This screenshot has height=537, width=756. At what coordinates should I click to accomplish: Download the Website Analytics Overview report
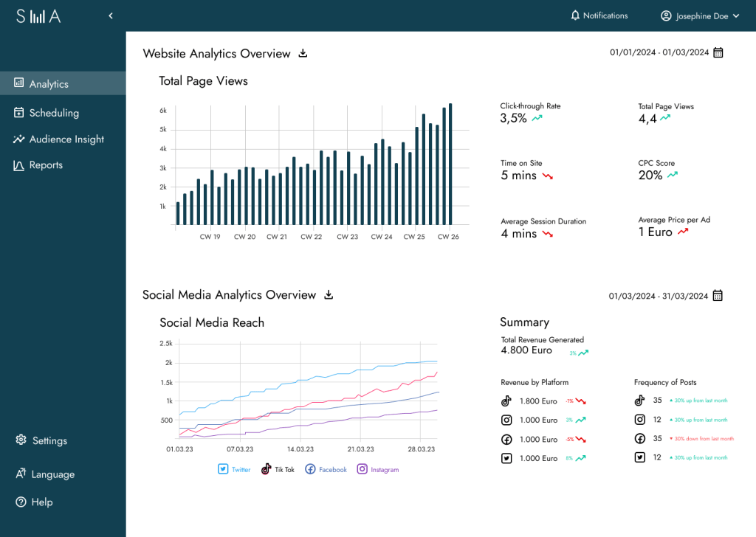coord(303,53)
